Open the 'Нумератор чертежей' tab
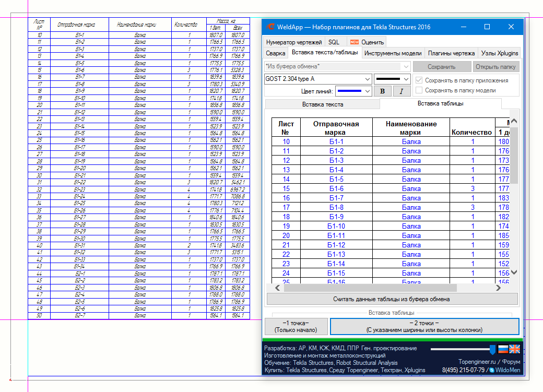 (x=294, y=42)
